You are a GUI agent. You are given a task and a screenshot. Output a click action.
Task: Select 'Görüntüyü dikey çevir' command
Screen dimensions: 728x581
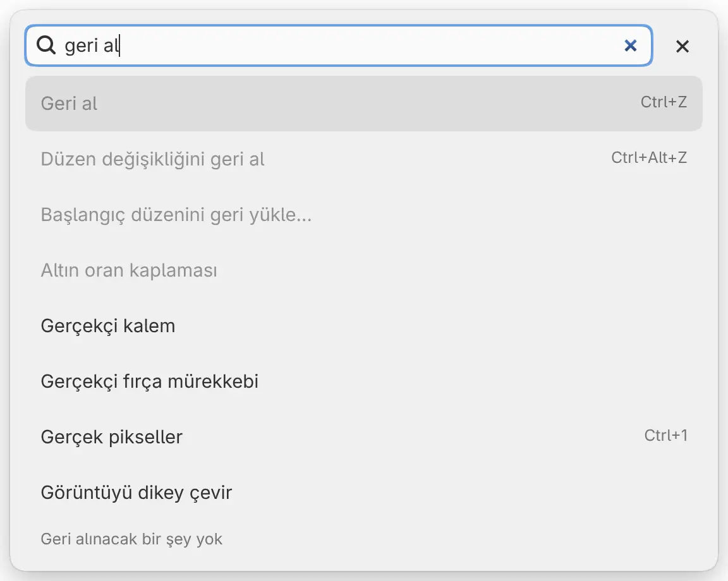point(363,493)
